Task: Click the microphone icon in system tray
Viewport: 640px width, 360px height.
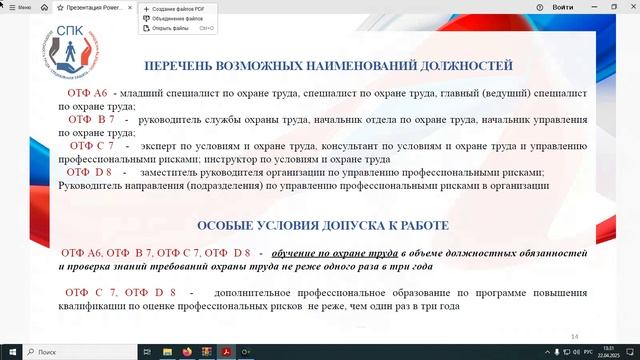Action: coord(557,352)
